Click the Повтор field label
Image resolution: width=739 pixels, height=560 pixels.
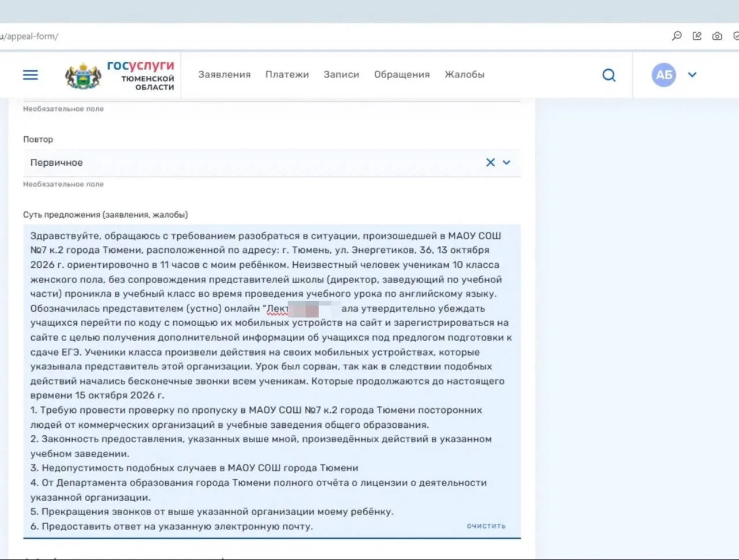coord(38,139)
